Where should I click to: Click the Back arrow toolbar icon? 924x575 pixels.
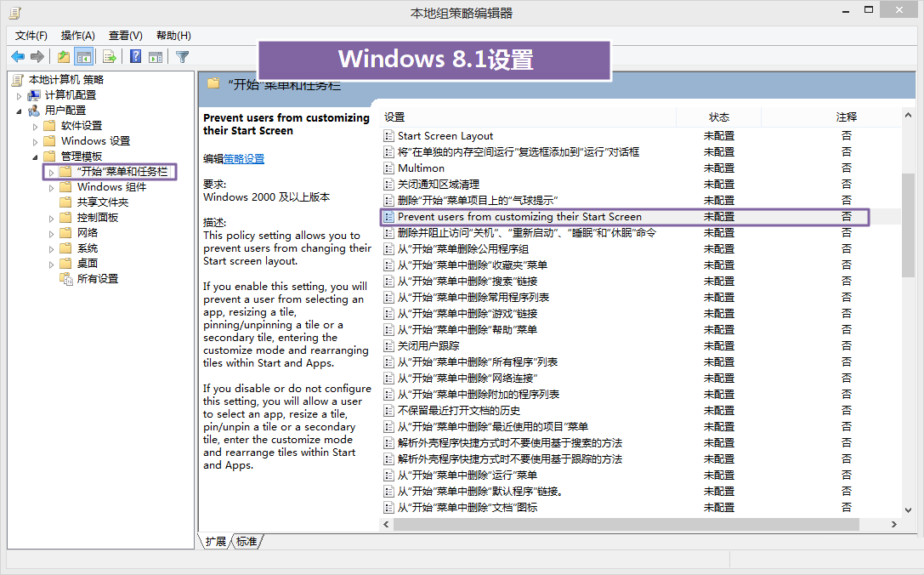pyautogui.click(x=18, y=57)
